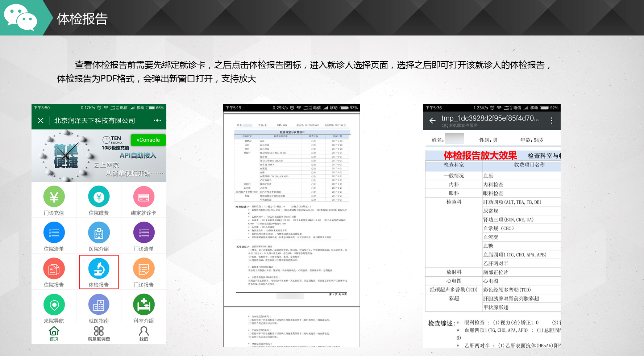Click the 体检报告 slide title

[82, 18]
